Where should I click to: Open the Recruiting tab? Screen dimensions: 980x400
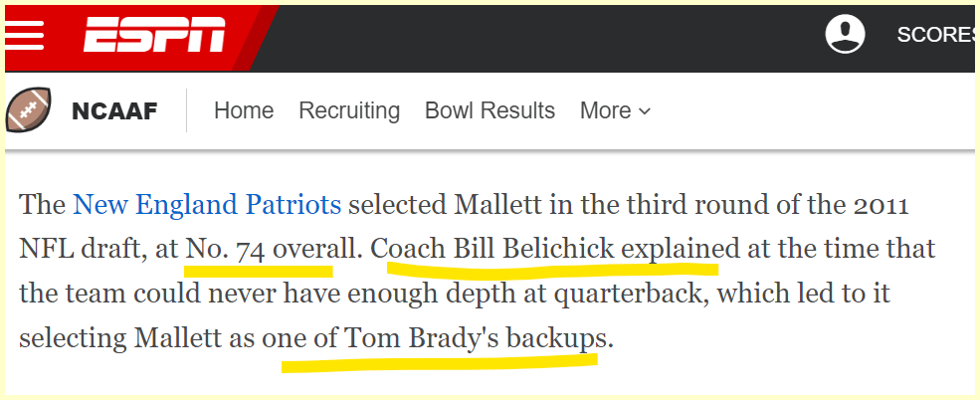coord(349,110)
